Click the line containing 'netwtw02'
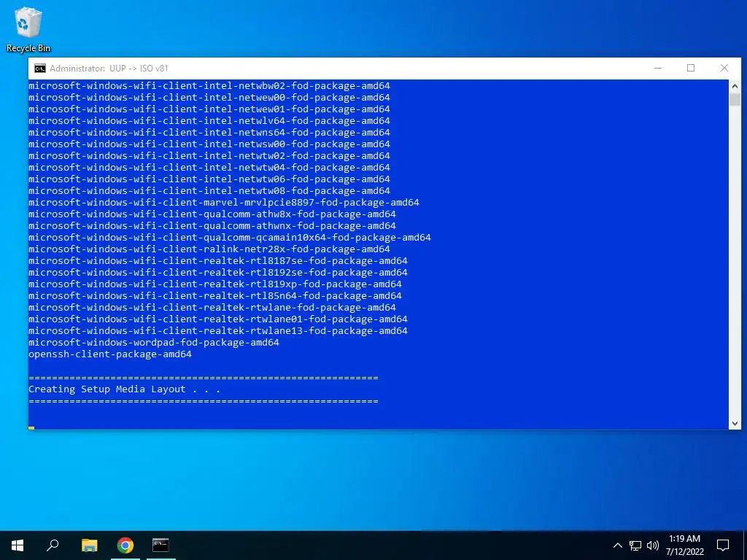Screen dimensions: 747x560 209,156
